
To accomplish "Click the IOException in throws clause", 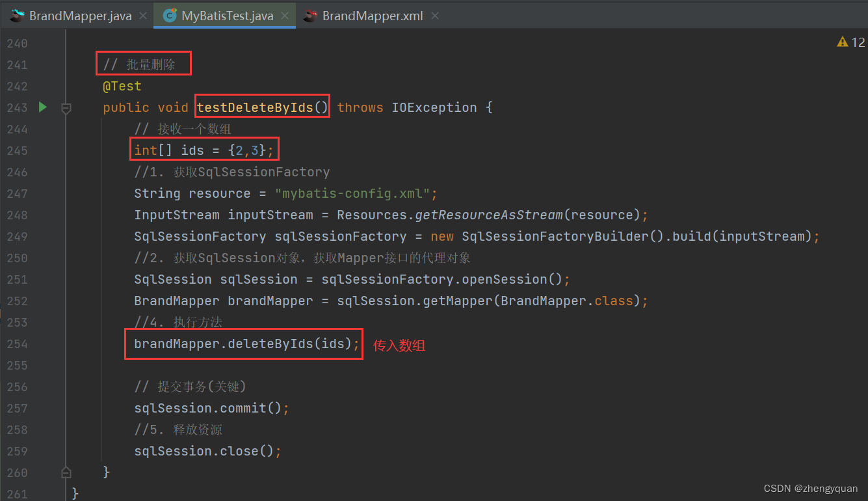I will click(434, 107).
